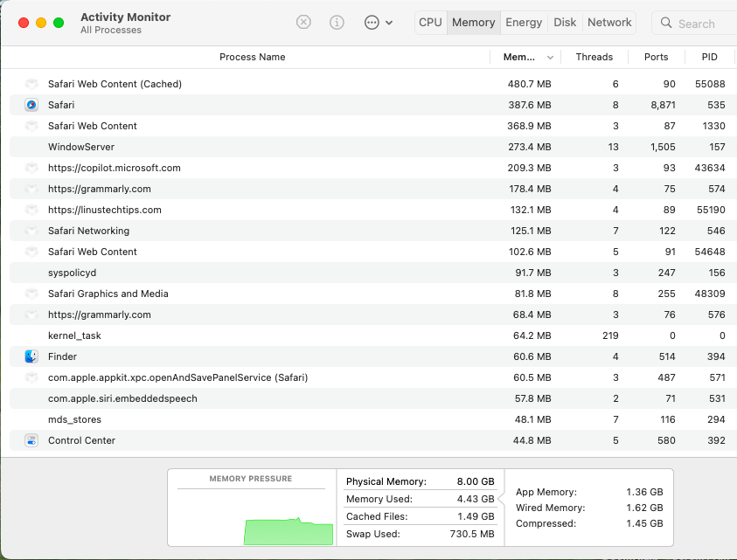This screenshot has width=737, height=560.
Task: Sort by the Threads column
Action: 594,57
